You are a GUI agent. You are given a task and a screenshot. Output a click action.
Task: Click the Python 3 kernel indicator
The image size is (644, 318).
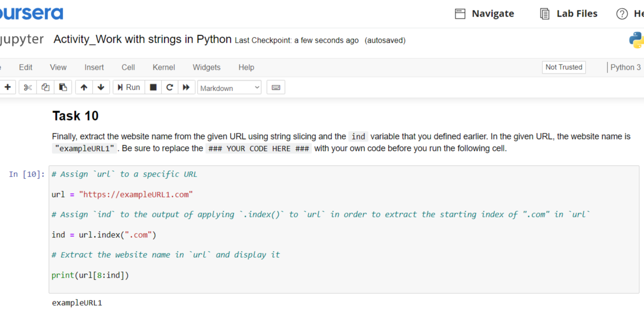click(x=625, y=67)
